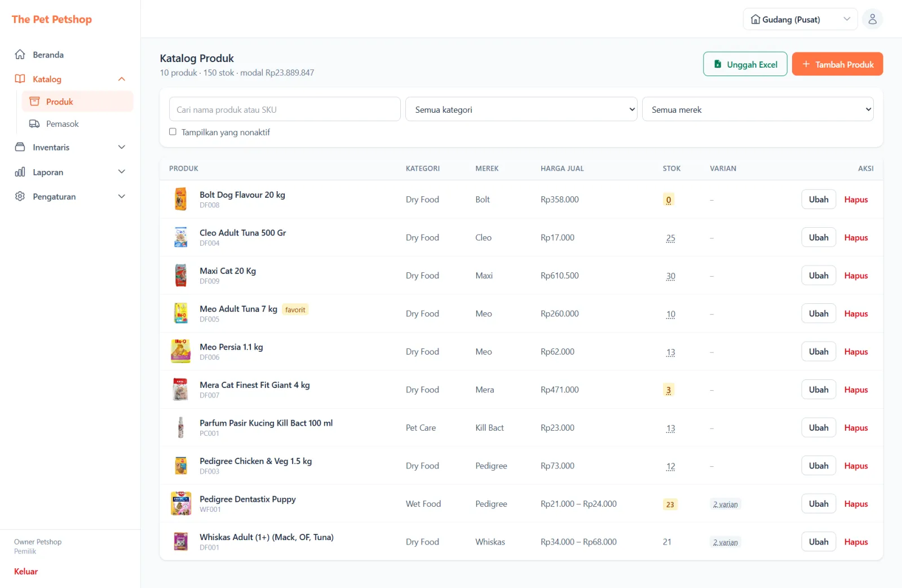This screenshot has height=588, width=902.
Task: Click the Keluar logout link
Action: (x=26, y=571)
